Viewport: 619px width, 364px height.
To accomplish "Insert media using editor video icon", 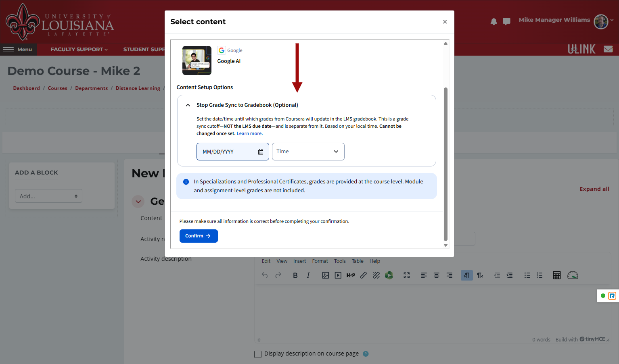I will (x=338, y=275).
